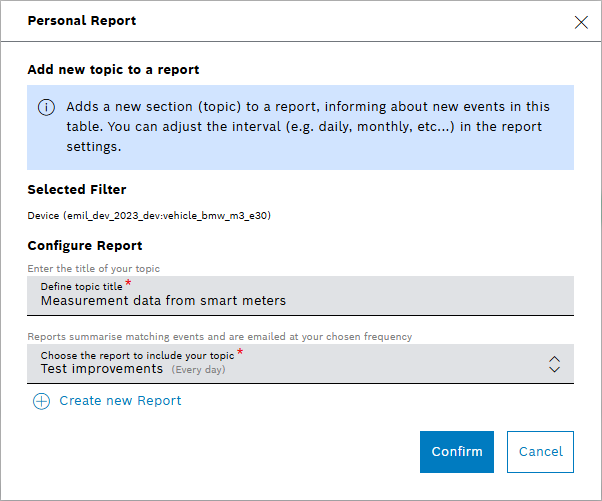Click the up-down chevron icon in report selector
This screenshot has width=602, height=501.
(x=555, y=364)
